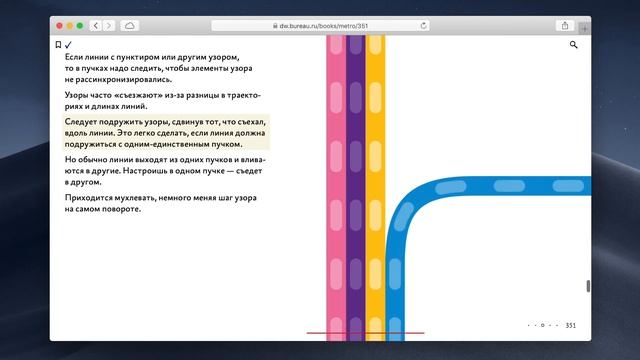Click the paragraph starting "Но обычно линии выходят"

click(x=165, y=171)
